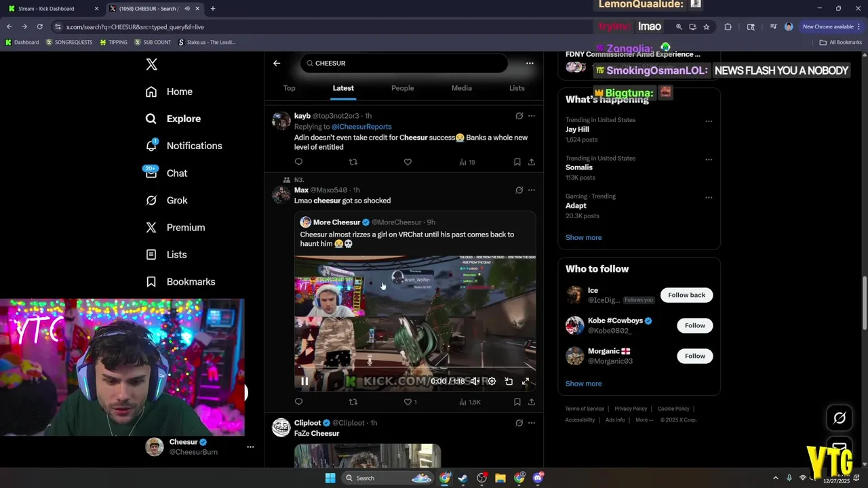Click Grok explain icon on kayb's tweet
This screenshot has height=488, width=868.
pyautogui.click(x=519, y=116)
